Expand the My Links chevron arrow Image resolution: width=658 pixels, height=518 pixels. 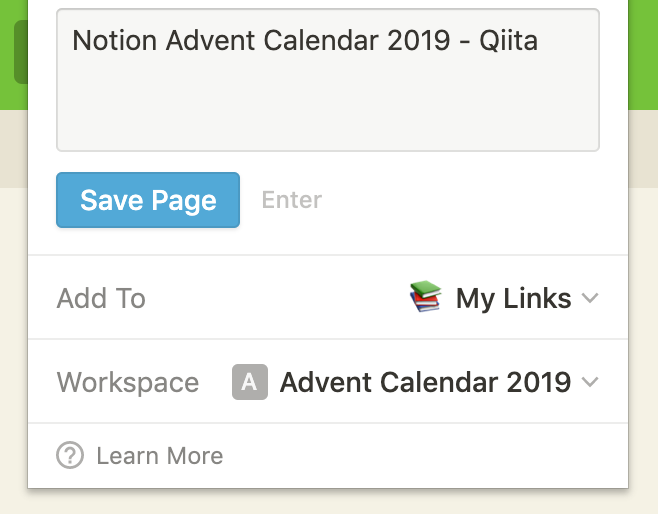590,298
